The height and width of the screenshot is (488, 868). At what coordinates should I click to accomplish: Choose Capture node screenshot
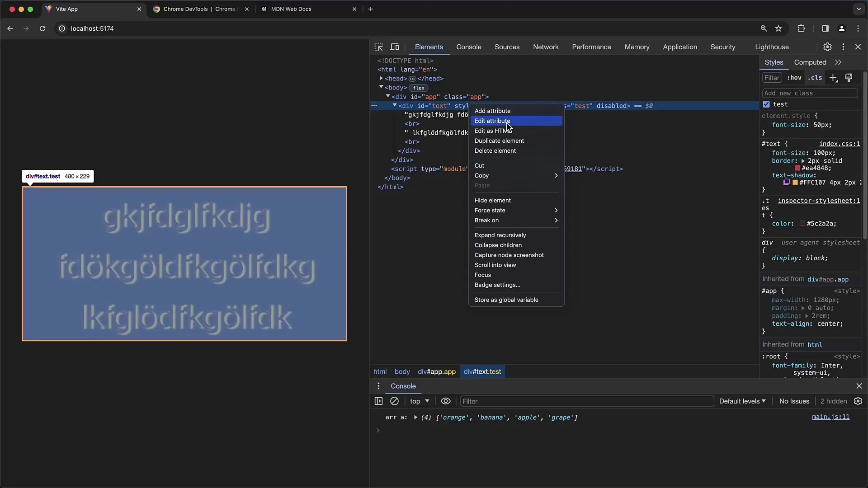pyautogui.click(x=516, y=255)
